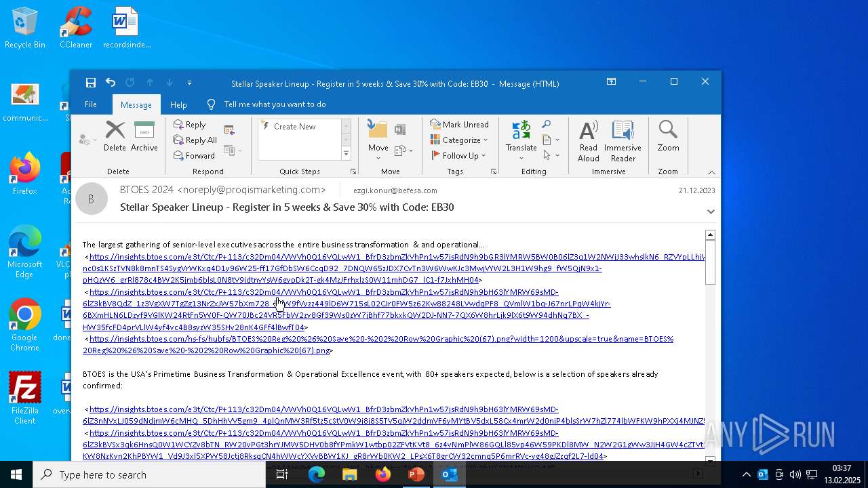Click the Windows Start button
Screen dimensions: 868x488
(16, 474)
